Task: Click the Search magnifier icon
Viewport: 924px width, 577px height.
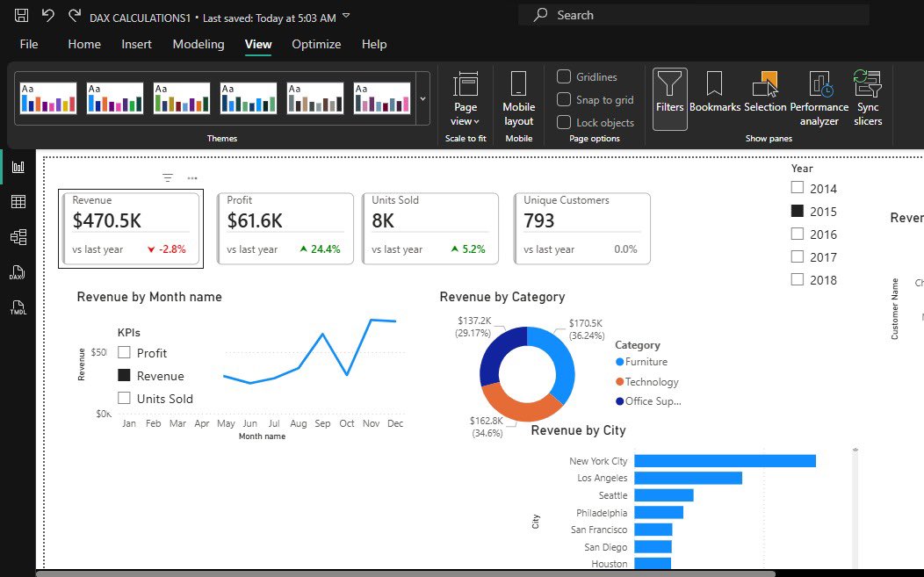Action: (x=540, y=15)
